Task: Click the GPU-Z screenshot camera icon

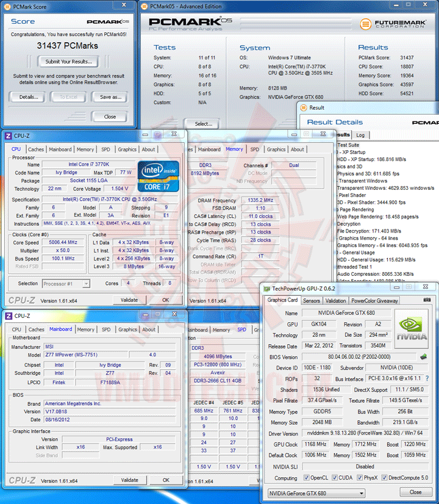Action: 427,300
